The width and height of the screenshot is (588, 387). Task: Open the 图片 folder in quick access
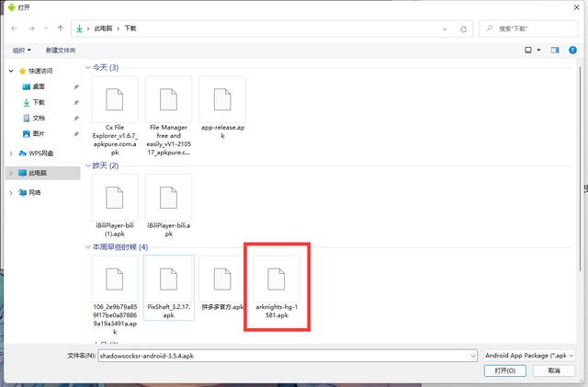pos(39,133)
